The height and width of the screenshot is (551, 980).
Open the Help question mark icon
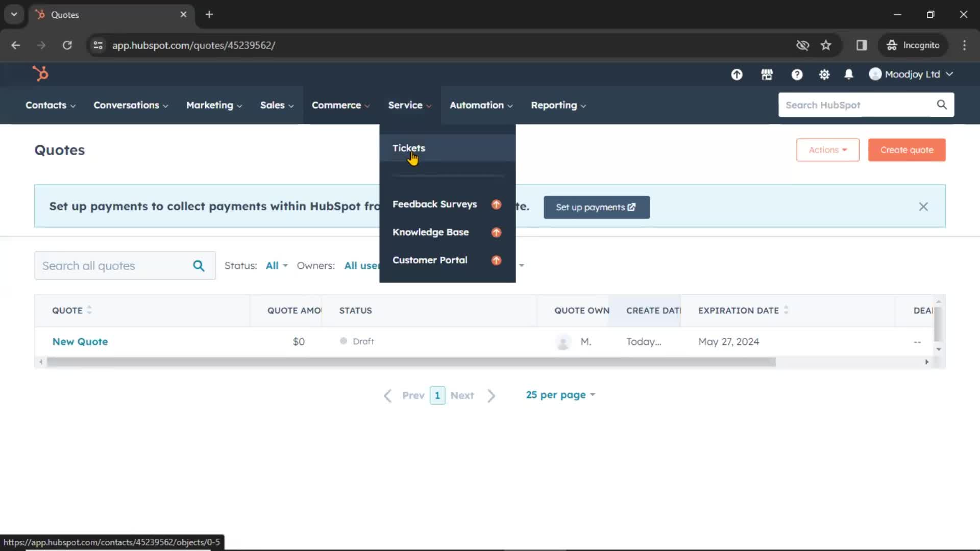(x=797, y=74)
